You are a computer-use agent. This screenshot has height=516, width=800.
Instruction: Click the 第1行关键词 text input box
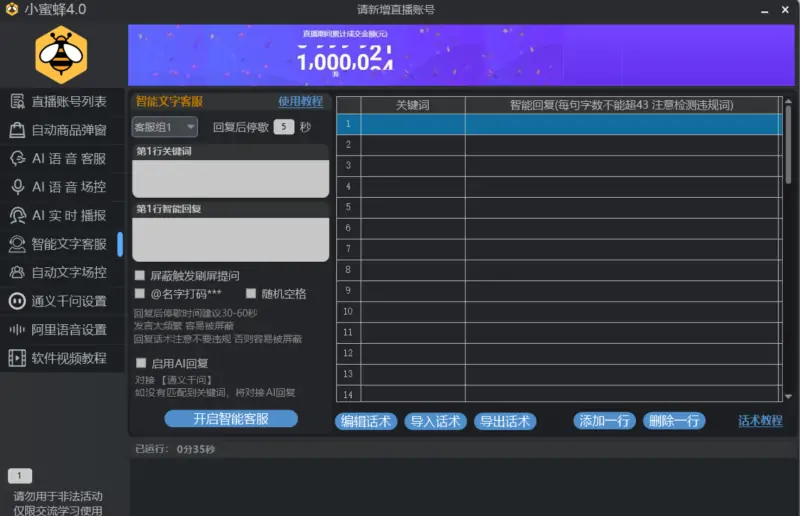pos(231,178)
